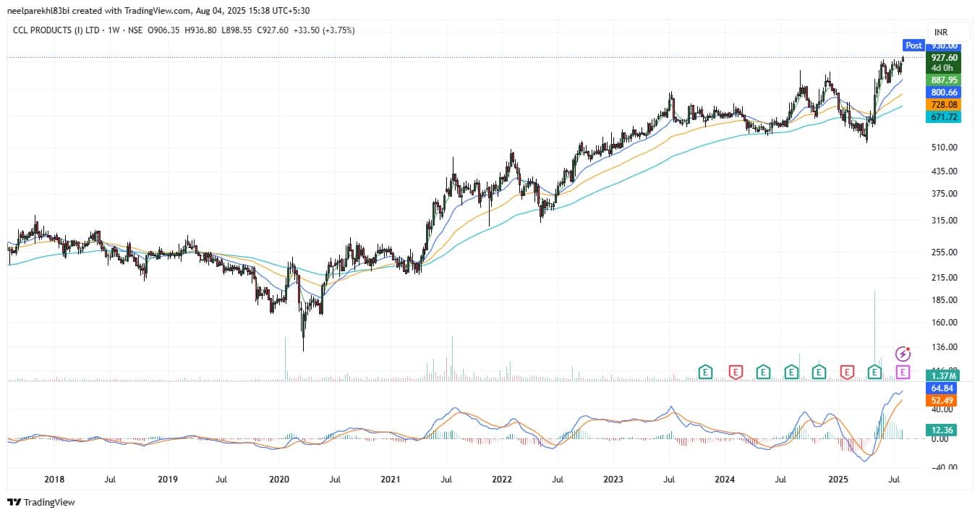Click the 927.60 current price label
The image size is (980, 515).
click(x=945, y=58)
